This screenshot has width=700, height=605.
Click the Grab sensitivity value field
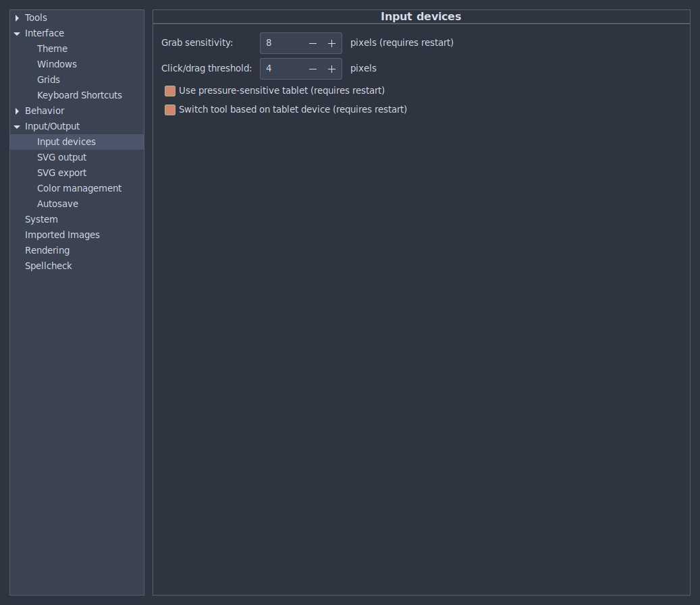click(x=282, y=43)
